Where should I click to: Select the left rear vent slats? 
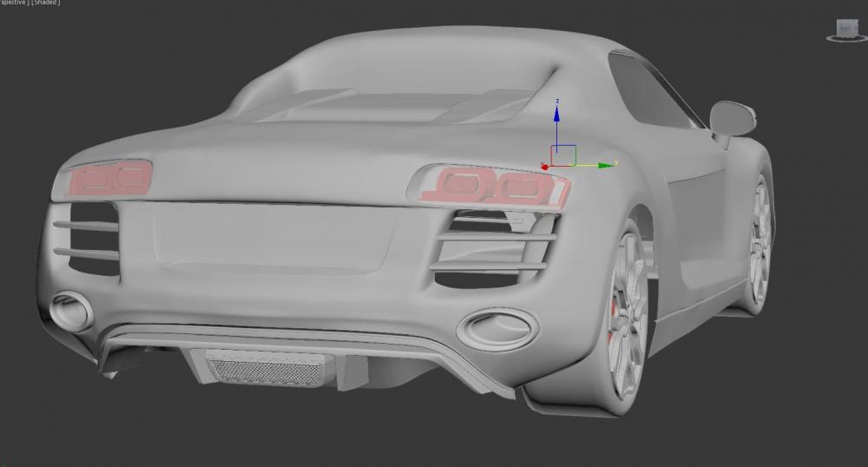tap(87, 240)
